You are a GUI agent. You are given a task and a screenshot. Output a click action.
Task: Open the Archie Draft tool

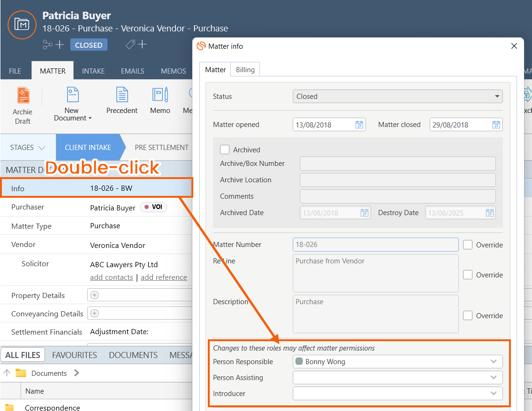(23, 106)
